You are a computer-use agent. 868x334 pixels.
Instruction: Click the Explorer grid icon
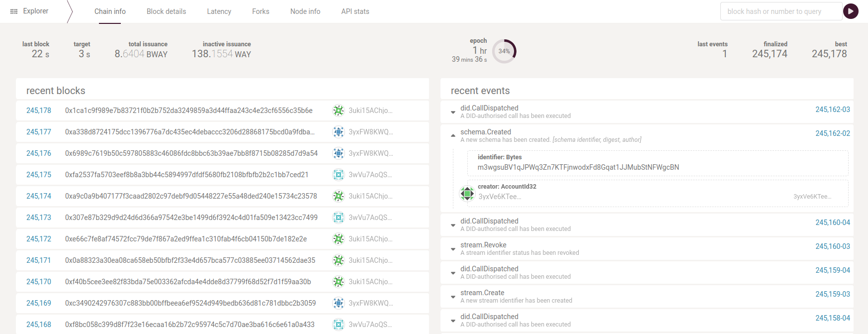point(14,11)
